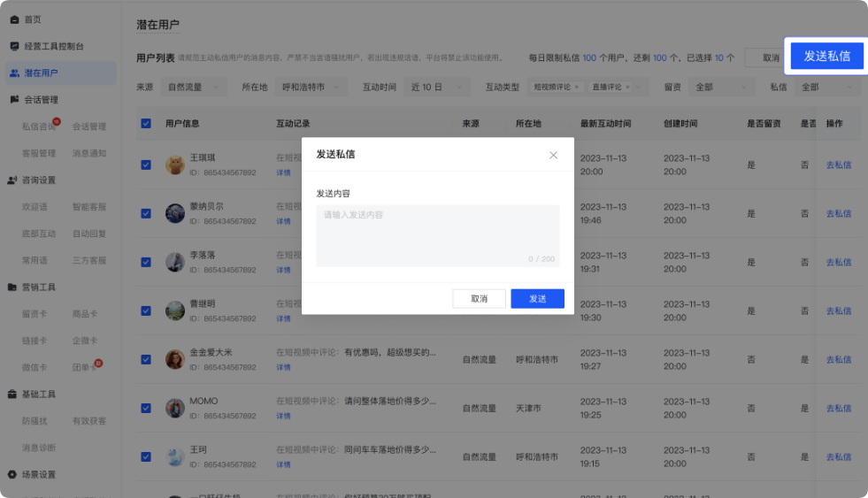Open 首页 in the sidebar menu

(32, 19)
